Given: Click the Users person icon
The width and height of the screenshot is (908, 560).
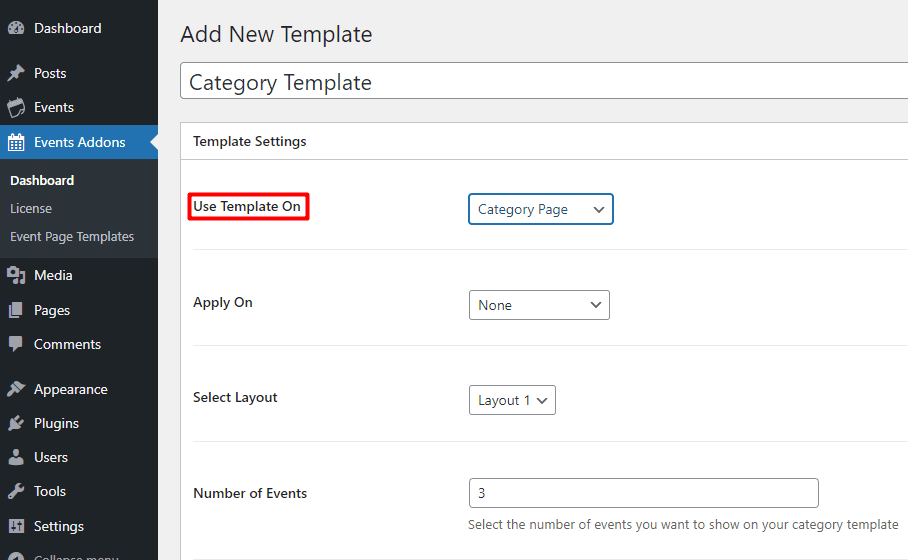Looking at the screenshot, I should (x=16, y=458).
